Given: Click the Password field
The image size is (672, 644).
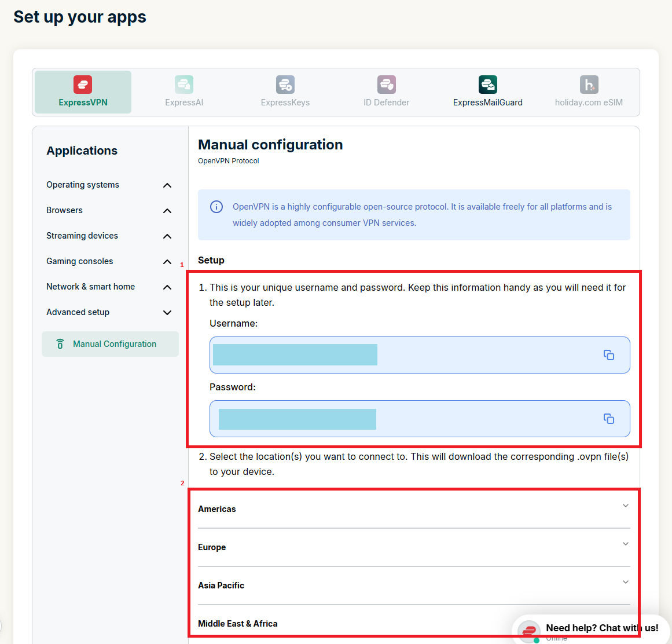Looking at the screenshot, I should (420, 419).
